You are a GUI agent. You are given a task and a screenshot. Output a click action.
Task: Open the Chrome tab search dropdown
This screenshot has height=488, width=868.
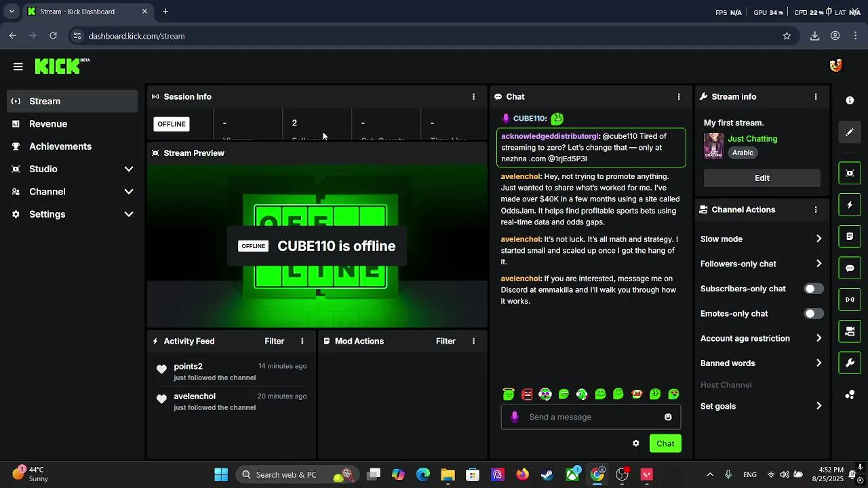pos(12,12)
